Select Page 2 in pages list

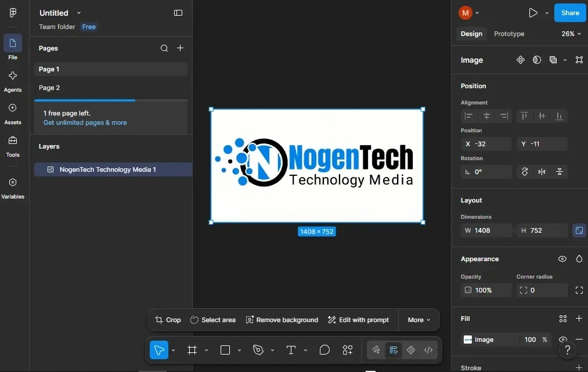(111, 88)
